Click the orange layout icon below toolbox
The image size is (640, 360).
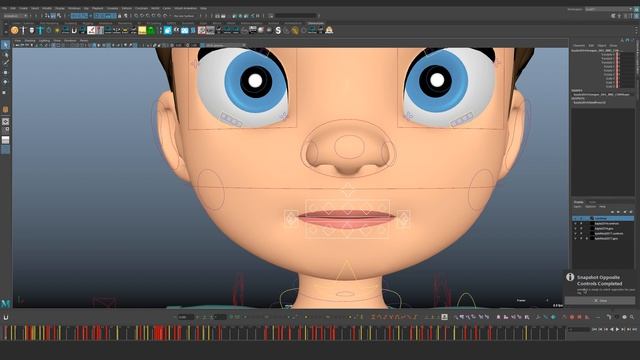click(x=5, y=109)
